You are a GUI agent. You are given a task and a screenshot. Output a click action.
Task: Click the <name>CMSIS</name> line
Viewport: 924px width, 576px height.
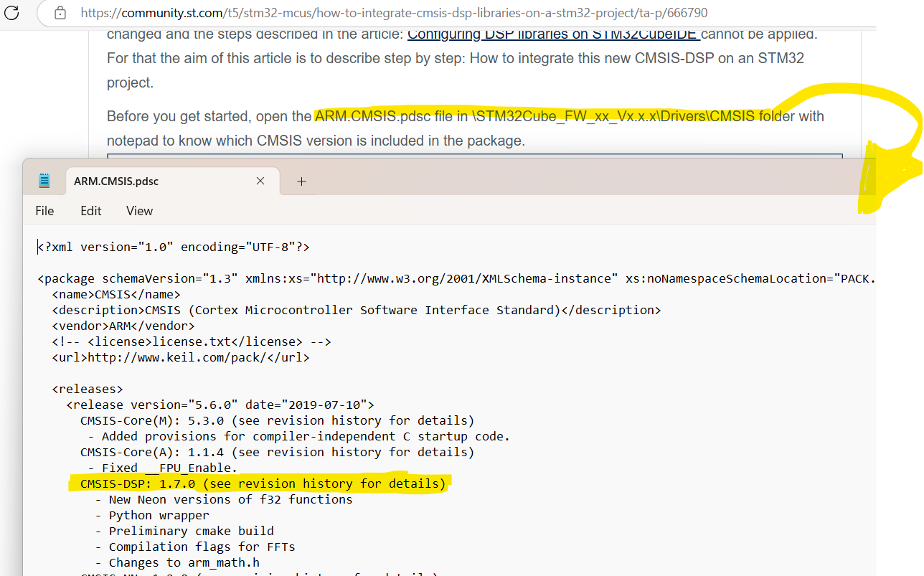pyautogui.click(x=116, y=294)
